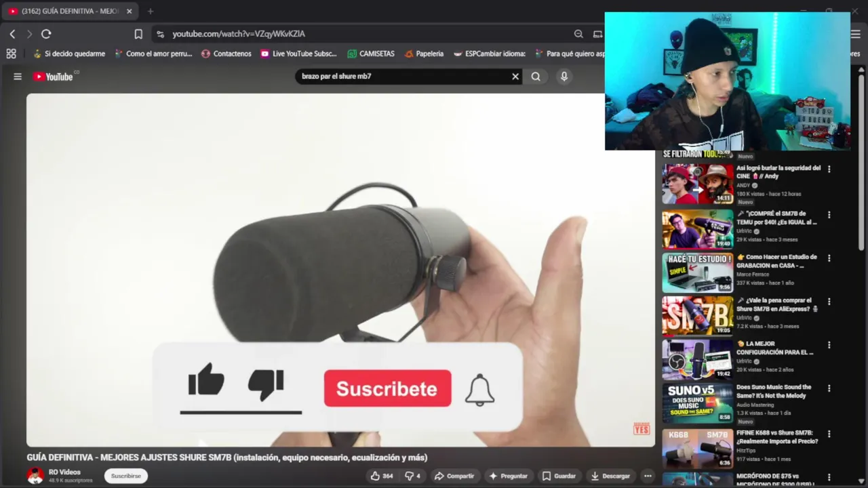Open options menu for 'Vale la pena comprar' video
868x488 pixels.
829,302
